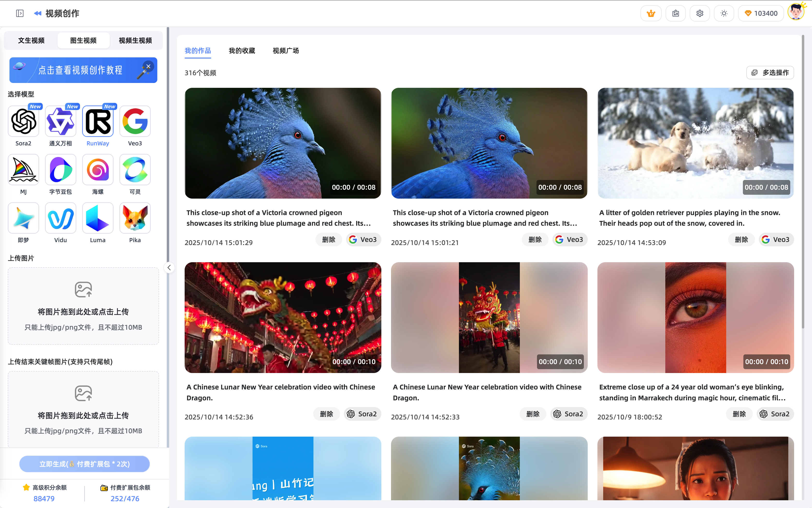Delete the dragon video from 14:52:33
812x508 pixels.
coord(533,414)
